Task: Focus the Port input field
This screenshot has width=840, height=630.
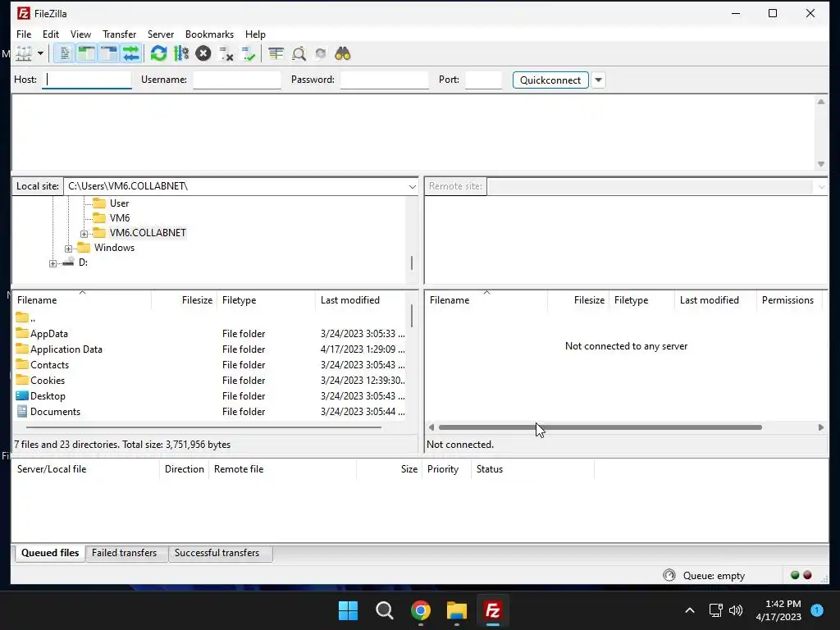Action: click(x=483, y=80)
